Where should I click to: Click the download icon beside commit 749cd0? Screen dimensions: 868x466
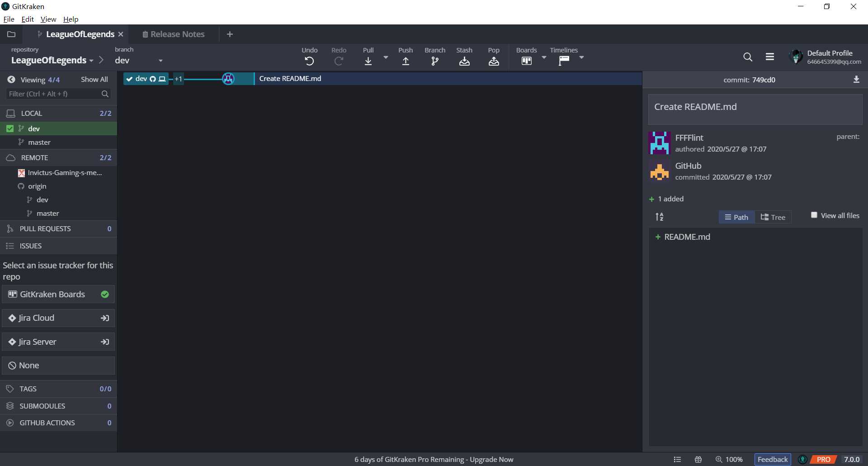coord(856,80)
